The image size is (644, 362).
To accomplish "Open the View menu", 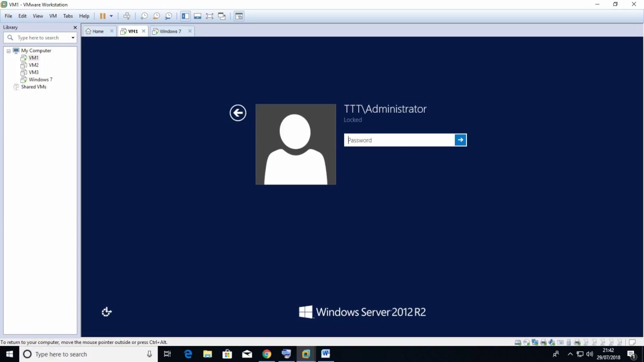I will point(38,16).
